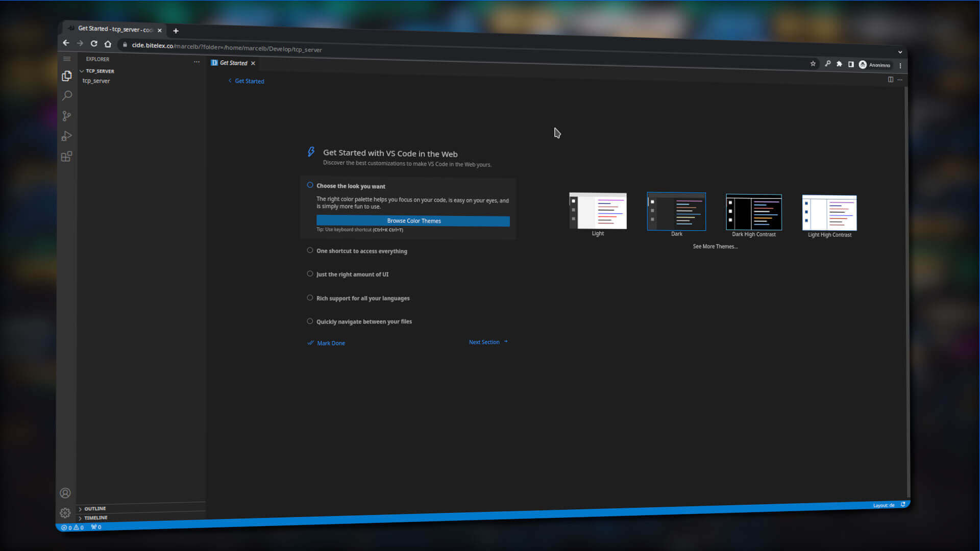Click the browser address bar URL
This screenshot has width=980, height=551.
point(227,47)
